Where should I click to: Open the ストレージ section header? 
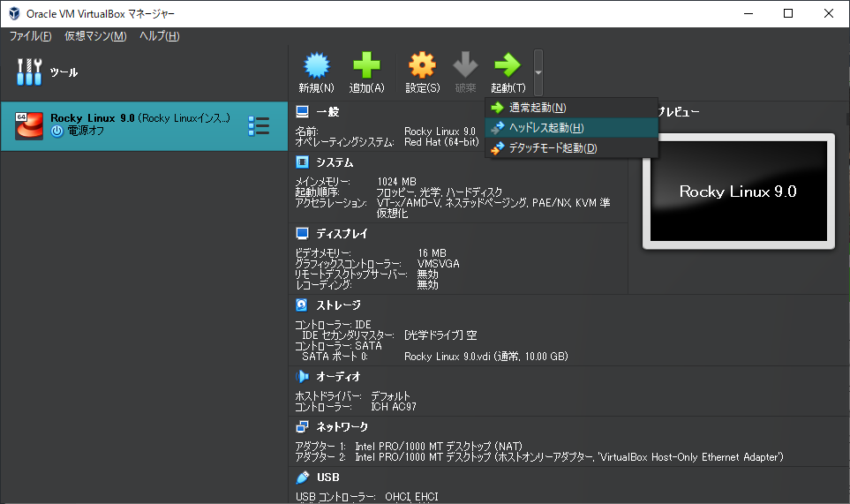click(x=339, y=305)
